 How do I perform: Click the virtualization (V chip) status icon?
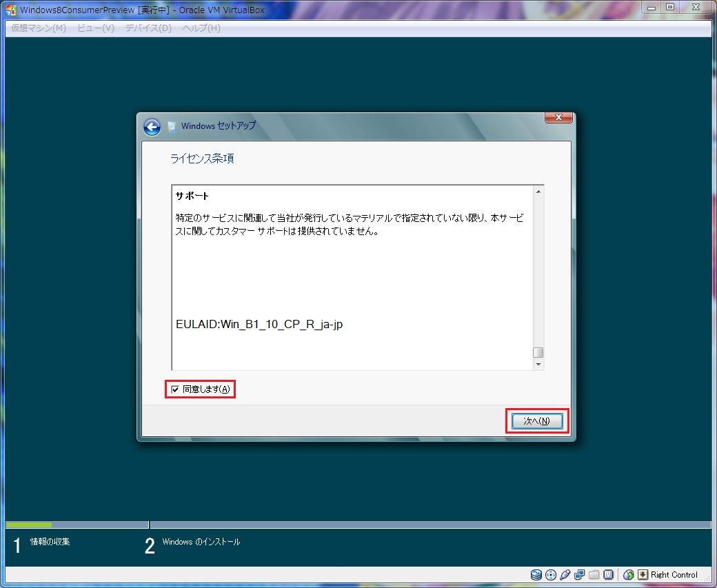pos(608,575)
